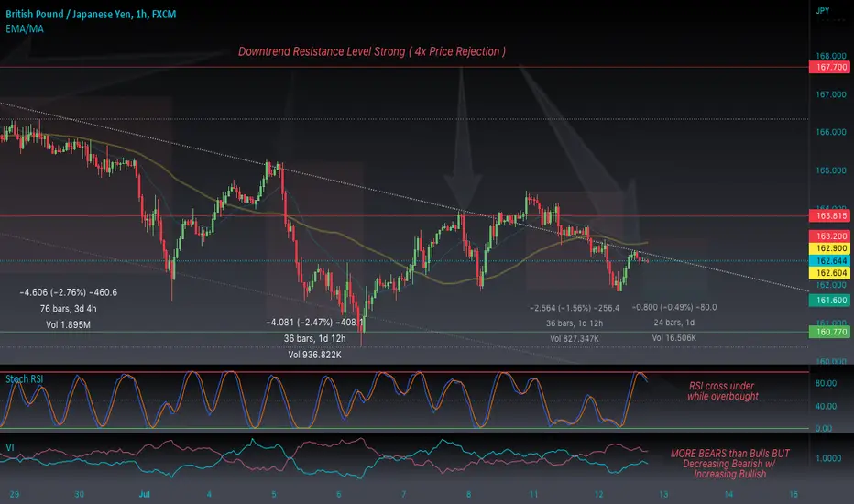This screenshot has width=854, height=504.
Task: Click the 160.770 green price label
Action: (x=831, y=332)
